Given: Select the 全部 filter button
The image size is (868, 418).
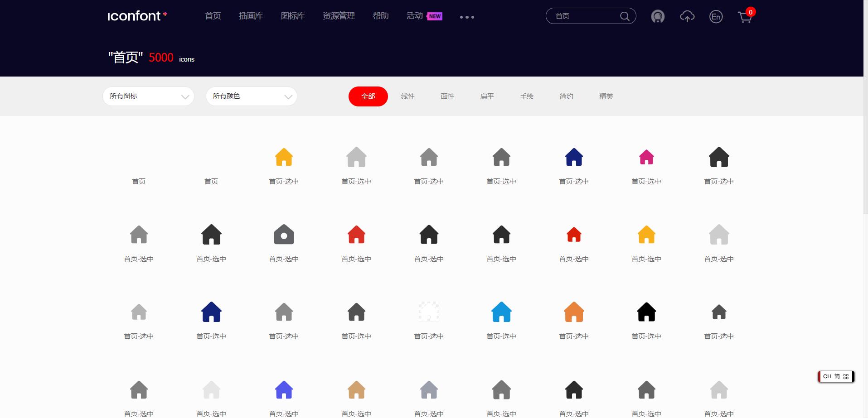Looking at the screenshot, I should pyautogui.click(x=368, y=96).
